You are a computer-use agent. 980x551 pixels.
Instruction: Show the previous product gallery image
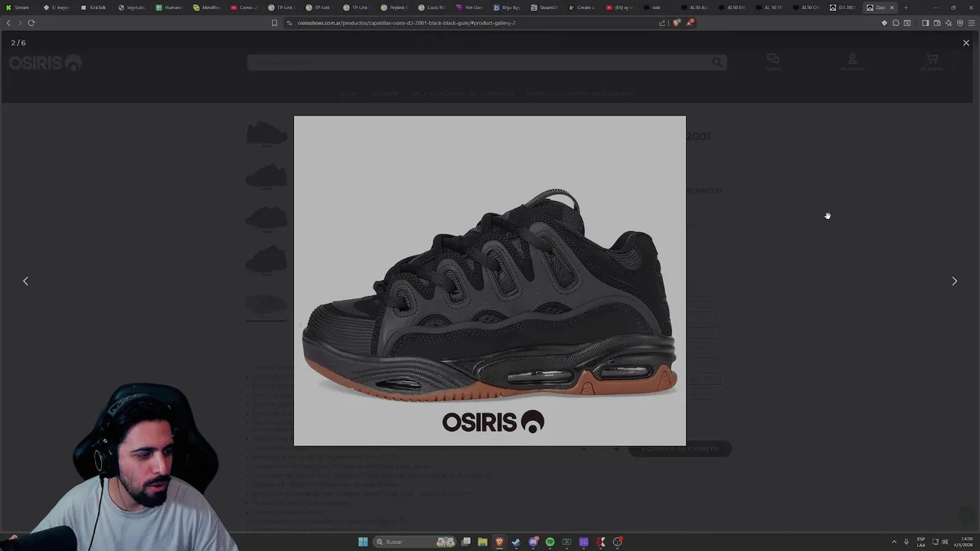[x=25, y=281]
